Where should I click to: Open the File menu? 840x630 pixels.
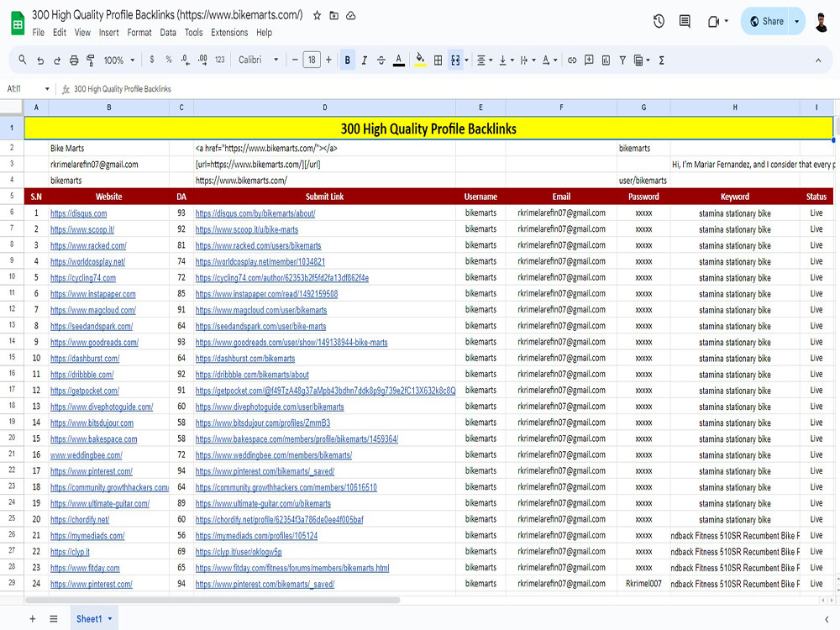pyautogui.click(x=38, y=33)
